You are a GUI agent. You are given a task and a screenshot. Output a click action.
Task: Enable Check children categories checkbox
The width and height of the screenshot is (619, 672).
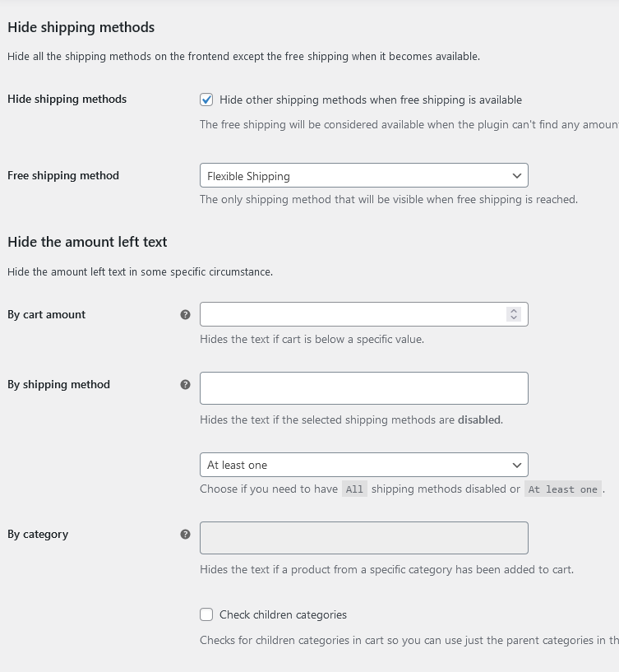(206, 614)
